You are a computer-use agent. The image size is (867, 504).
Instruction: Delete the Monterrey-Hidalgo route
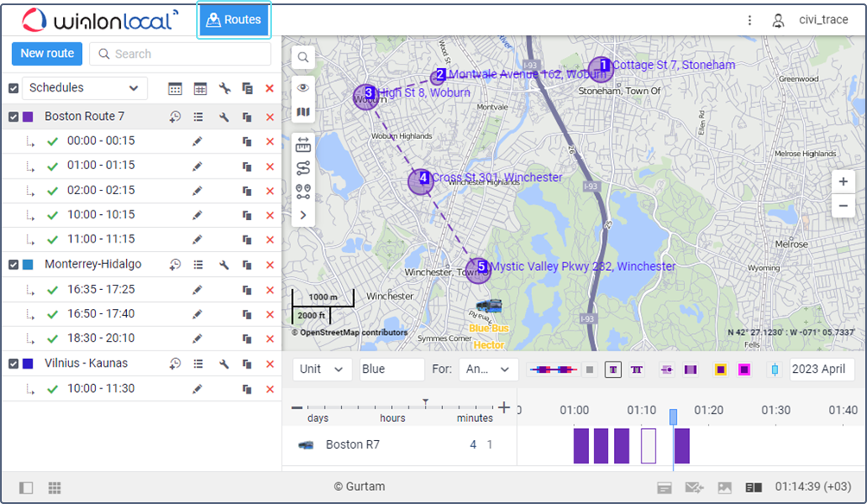pos(269,265)
